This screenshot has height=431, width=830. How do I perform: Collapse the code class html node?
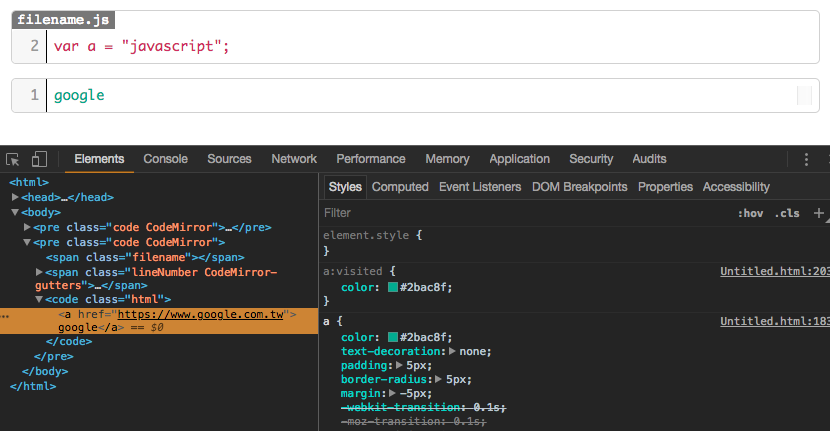coord(39,299)
